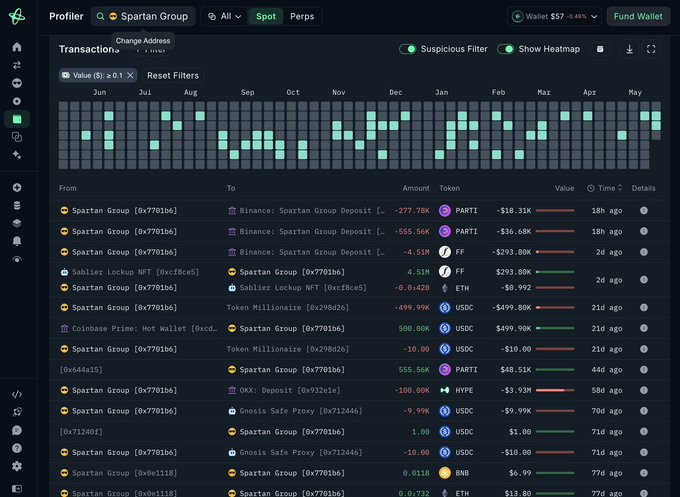Click the value bar for HYPE -$3.93M
680x497 pixels.
(x=555, y=390)
